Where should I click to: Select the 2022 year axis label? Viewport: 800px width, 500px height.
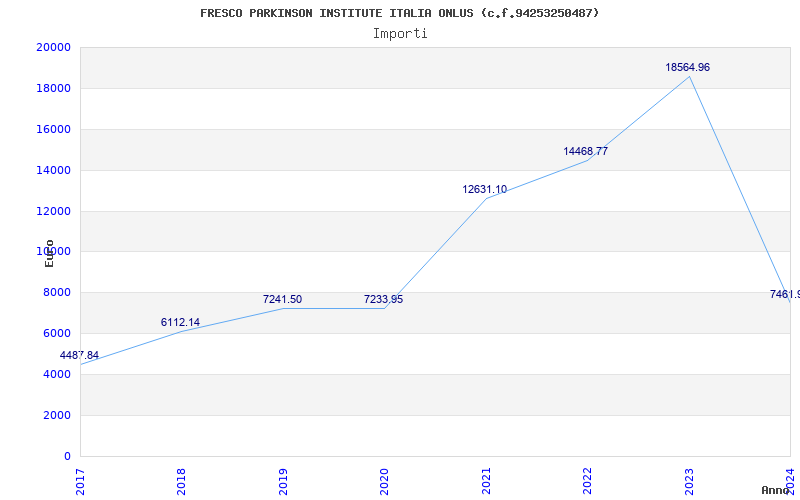pos(587,480)
